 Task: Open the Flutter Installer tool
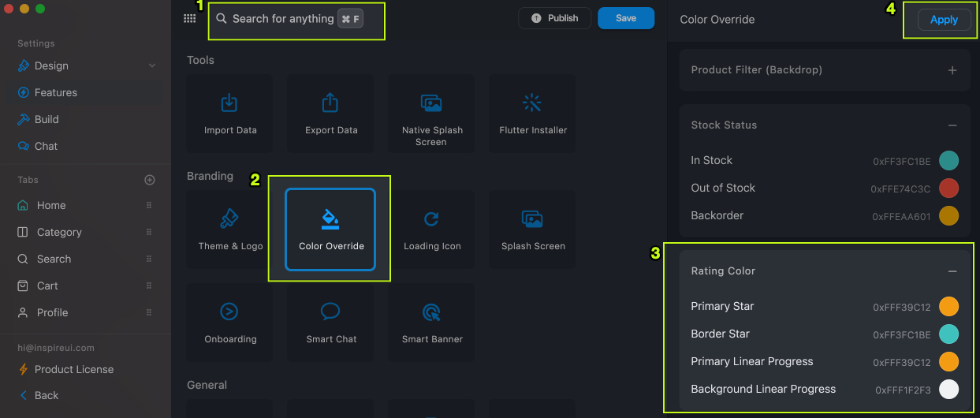tap(533, 113)
